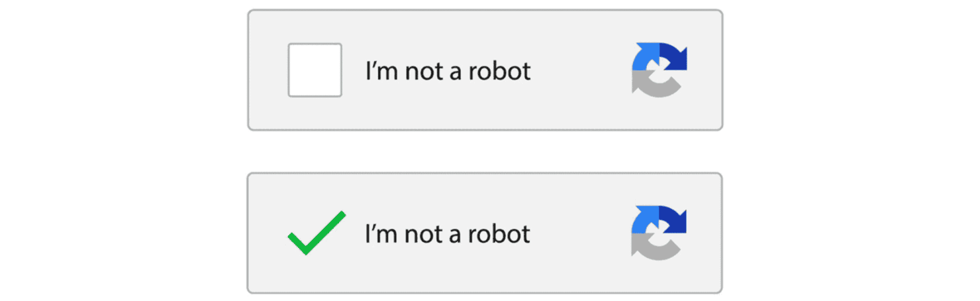Click the "I'm" text in the verified captcha
Screen dimensions: 980x301
coord(381,233)
